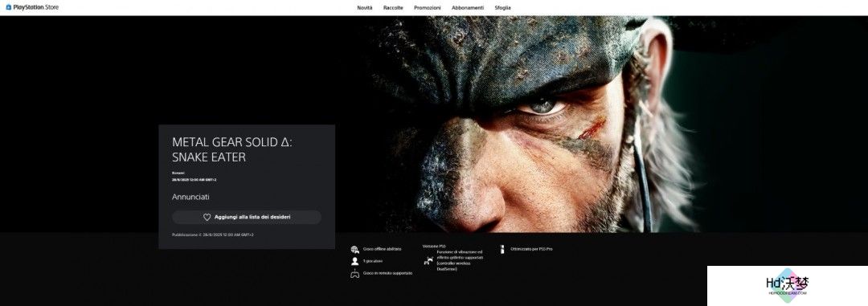Click the PlayStation Store logo
Viewport: 868px width, 306px height.
click(32, 7)
